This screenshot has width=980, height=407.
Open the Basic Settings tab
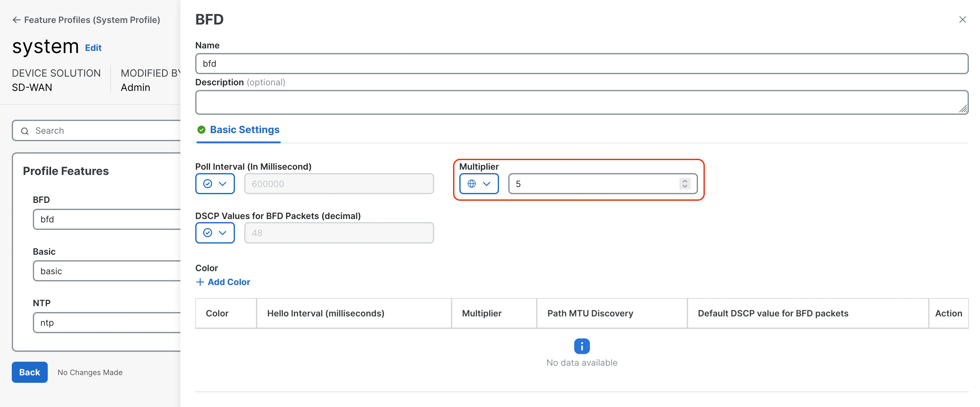click(245, 130)
